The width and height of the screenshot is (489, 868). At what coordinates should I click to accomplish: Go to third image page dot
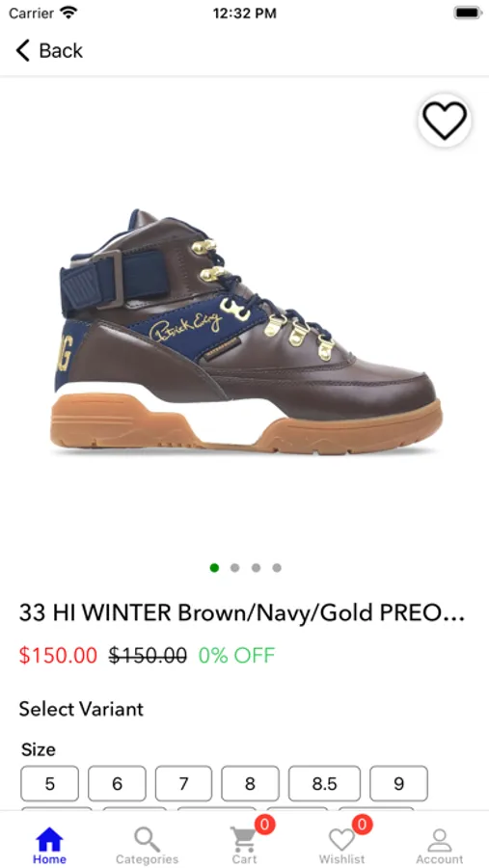point(256,567)
